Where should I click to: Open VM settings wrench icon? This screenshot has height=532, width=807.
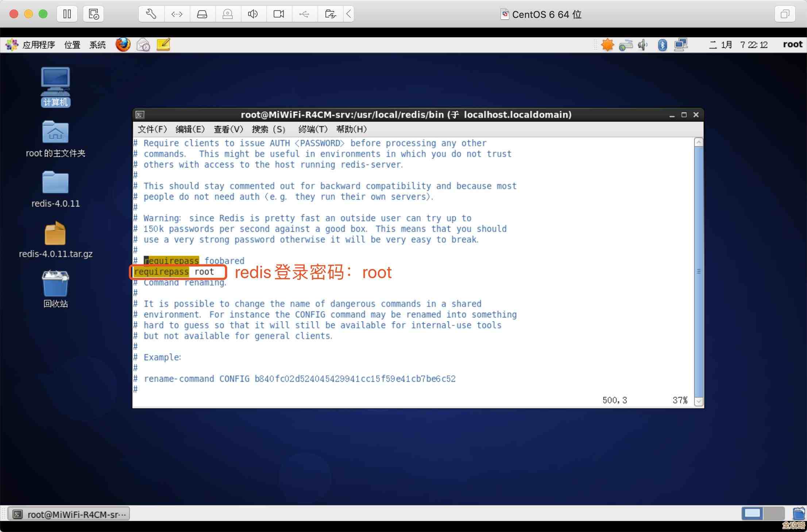click(151, 14)
